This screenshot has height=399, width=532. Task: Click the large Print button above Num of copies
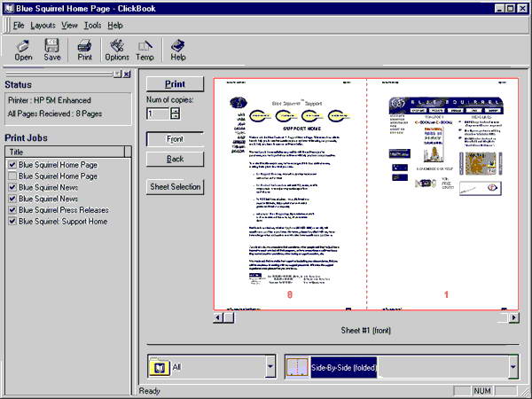pyautogui.click(x=175, y=84)
